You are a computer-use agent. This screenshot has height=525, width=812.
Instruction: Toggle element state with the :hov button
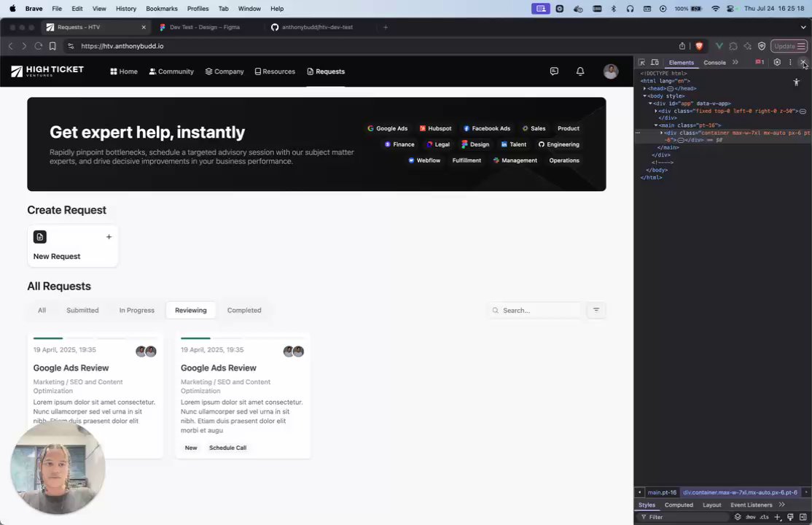point(750,517)
